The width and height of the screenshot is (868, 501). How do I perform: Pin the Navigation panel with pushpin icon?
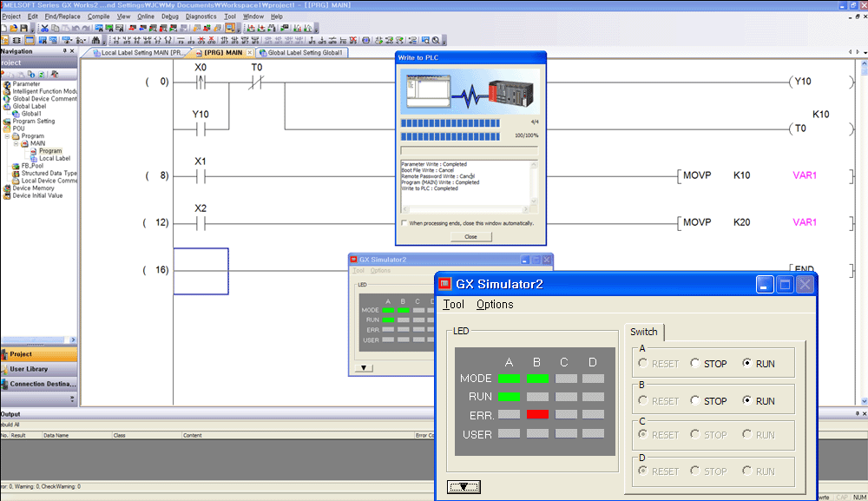tap(65, 51)
